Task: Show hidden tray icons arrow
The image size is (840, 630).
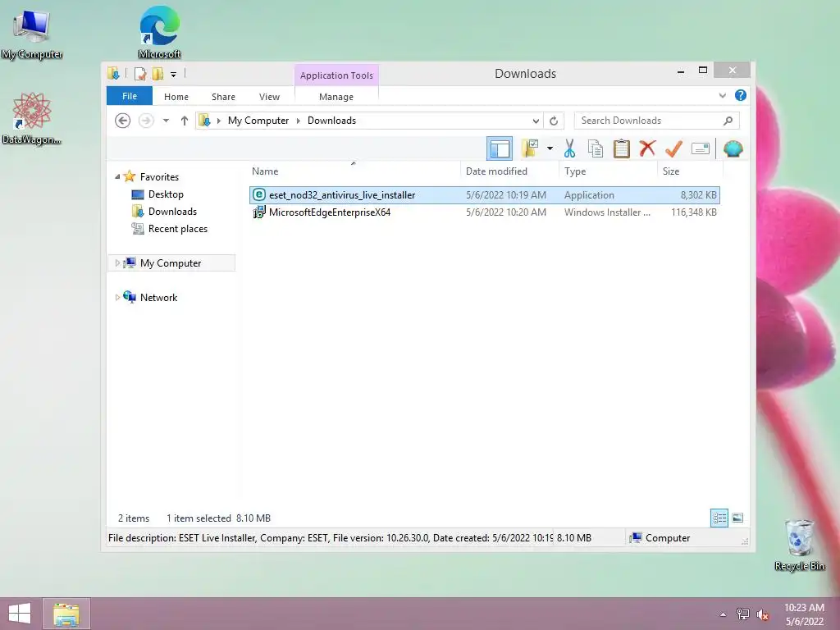Action: coord(724,614)
